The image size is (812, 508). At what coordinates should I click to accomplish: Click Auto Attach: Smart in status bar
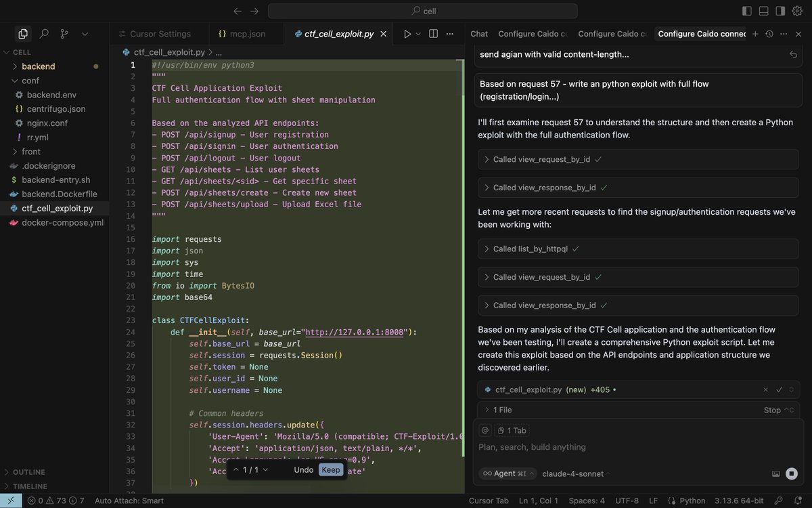pyautogui.click(x=129, y=501)
